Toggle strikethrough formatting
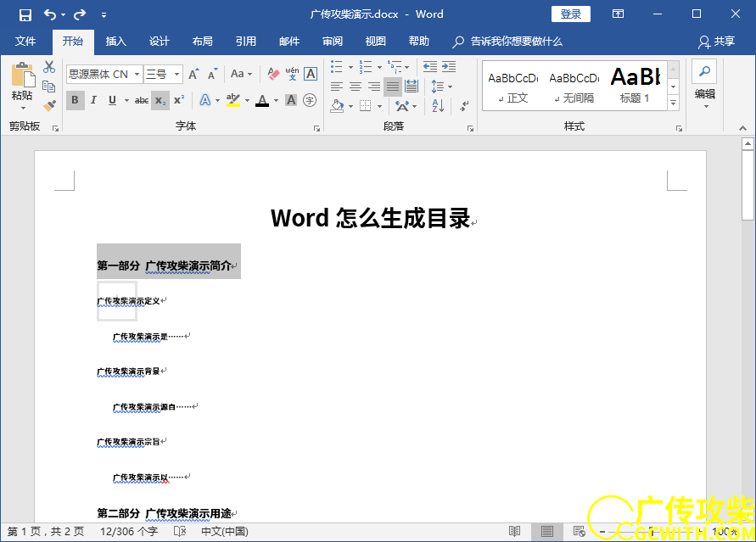The width and height of the screenshot is (756, 542). coord(141,100)
